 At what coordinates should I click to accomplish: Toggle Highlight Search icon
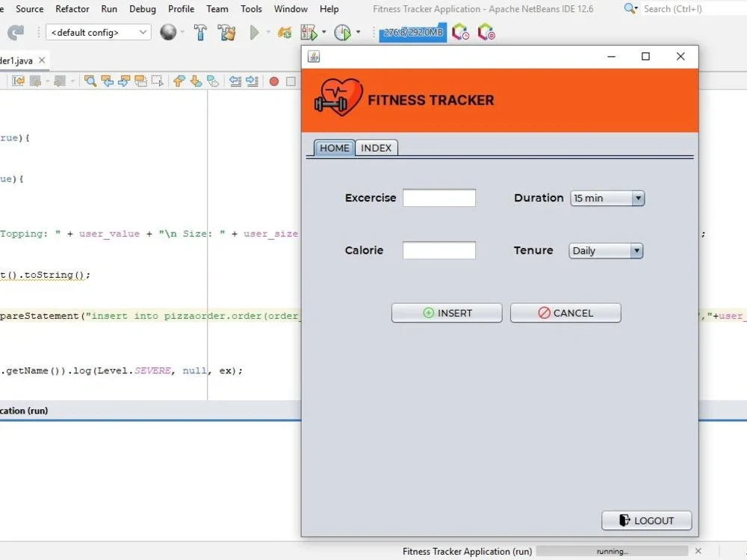point(140,81)
